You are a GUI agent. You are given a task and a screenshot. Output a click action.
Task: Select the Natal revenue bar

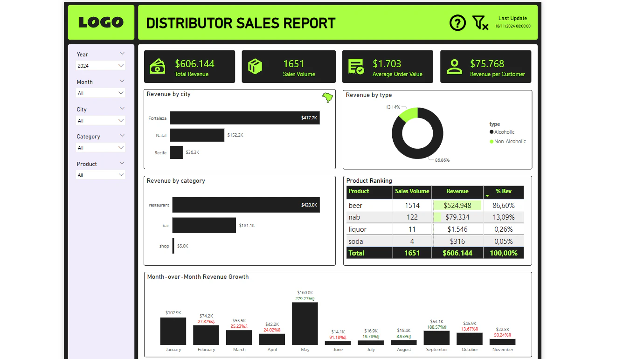tap(197, 135)
